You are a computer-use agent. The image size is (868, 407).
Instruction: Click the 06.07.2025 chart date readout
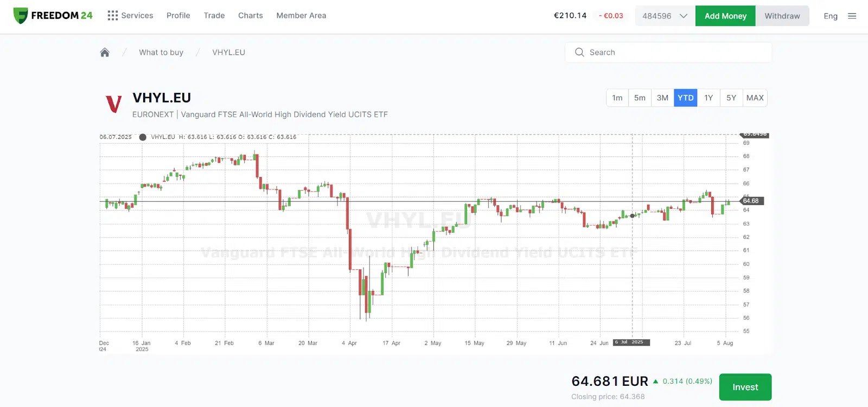(116, 137)
